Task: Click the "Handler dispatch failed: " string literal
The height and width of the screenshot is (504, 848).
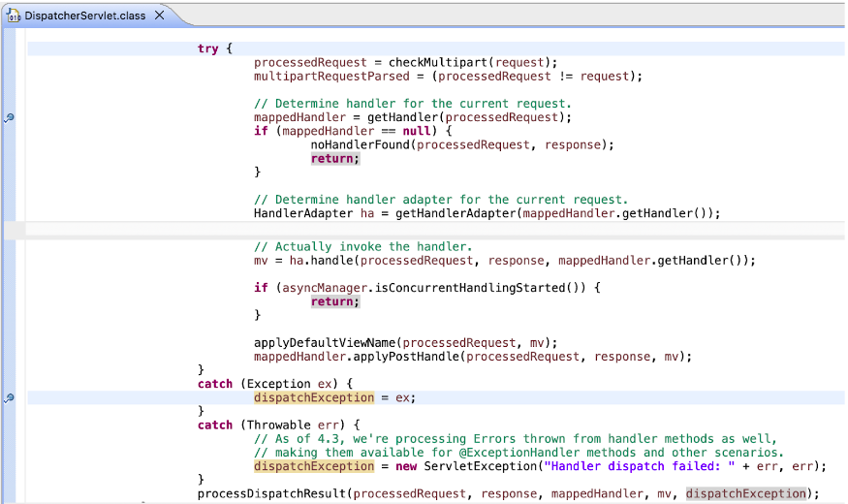Action: coord(638,466)
